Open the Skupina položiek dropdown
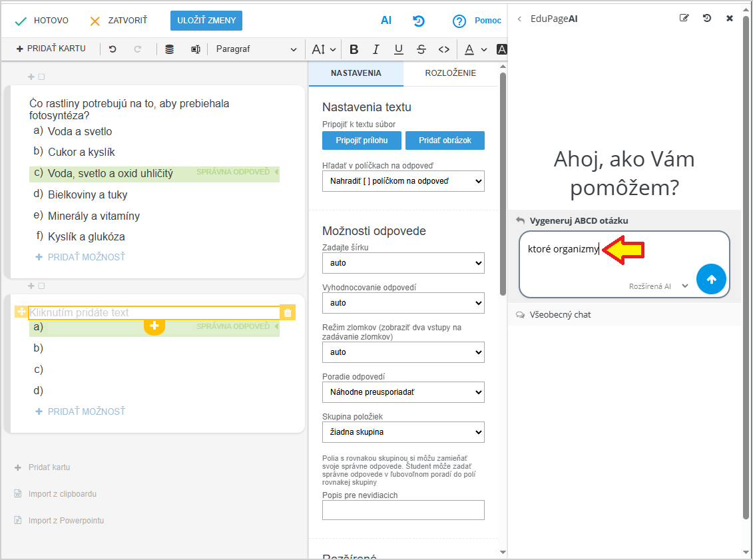The image size is (753, 560). 403,432
